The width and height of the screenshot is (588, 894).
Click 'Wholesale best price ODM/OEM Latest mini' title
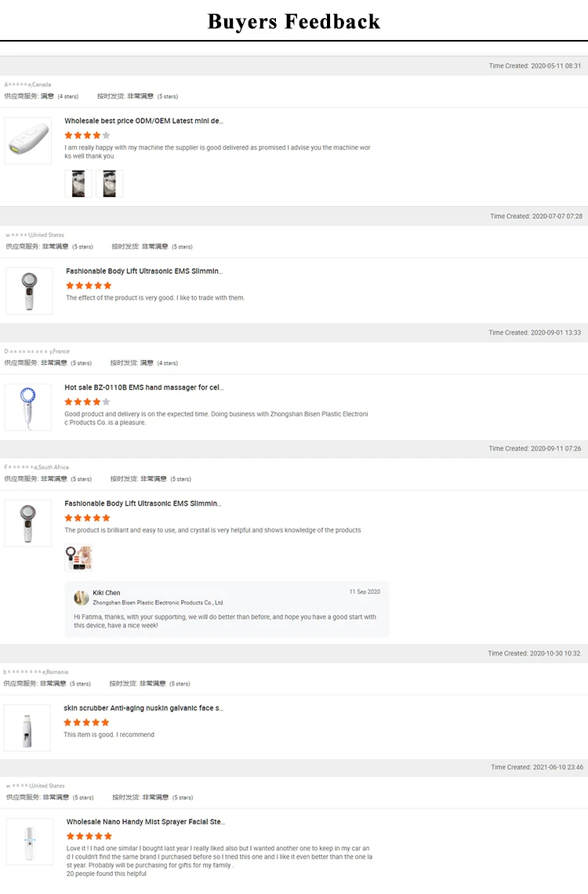(x=143, y=121)
